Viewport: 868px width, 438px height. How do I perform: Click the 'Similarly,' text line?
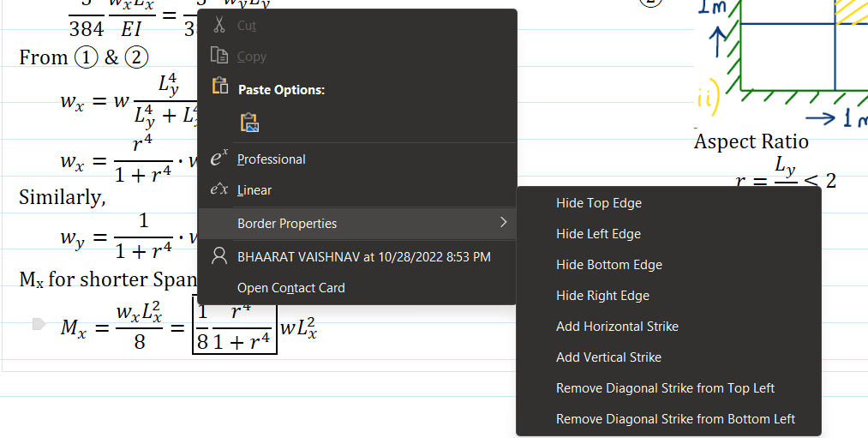tap(62, 197)
